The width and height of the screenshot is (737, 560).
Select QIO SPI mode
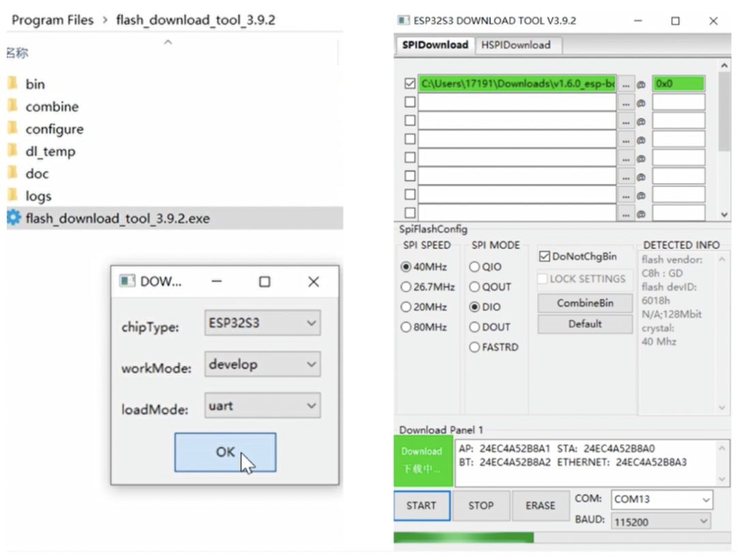[475, 267]
